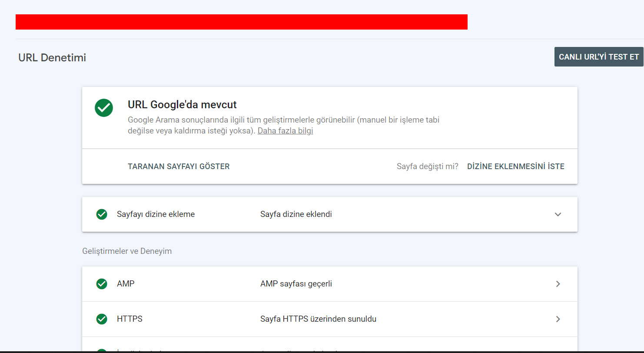Click the AMP row label
This screenshot has height=353, width=644.
(x=126, y=284)
